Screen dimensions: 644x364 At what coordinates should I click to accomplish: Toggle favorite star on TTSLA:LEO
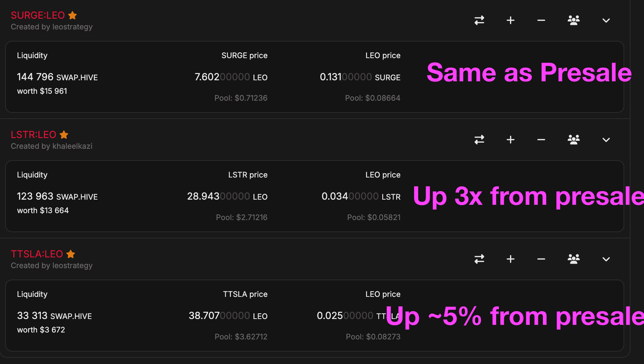(71, 254)
